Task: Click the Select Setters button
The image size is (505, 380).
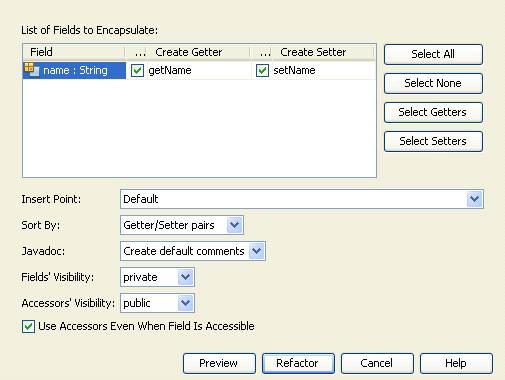Action: (x=433, y=141)
